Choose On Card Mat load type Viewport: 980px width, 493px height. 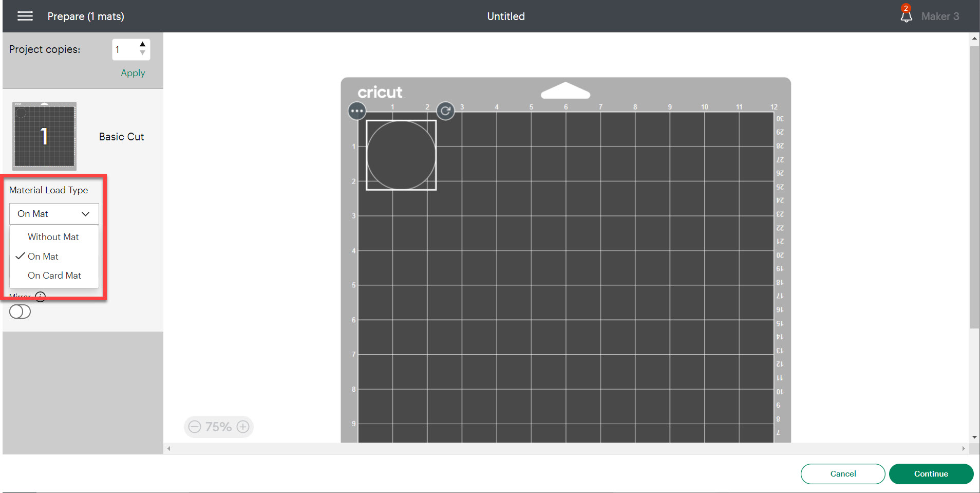point(54,275)
